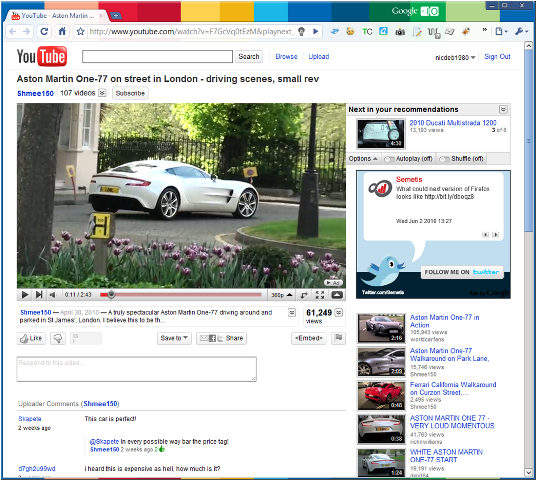Open Semetis name in the ad
This screenshot has width=536, height=480.
click(x=409, y=179)
